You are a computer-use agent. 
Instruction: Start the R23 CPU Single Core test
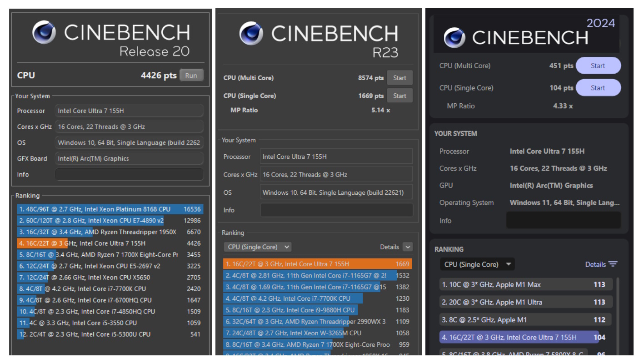[x=399, y=96]
